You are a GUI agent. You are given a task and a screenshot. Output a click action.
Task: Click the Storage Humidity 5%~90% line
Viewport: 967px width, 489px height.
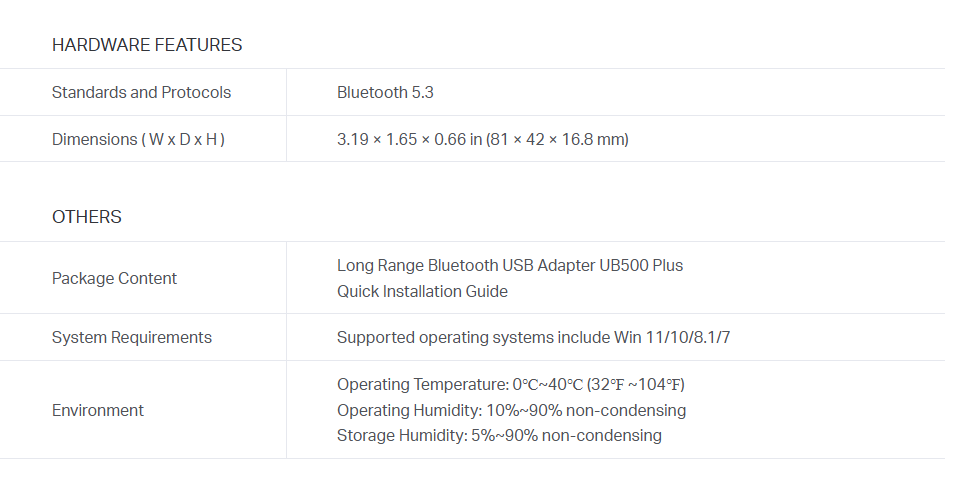(x=499, y=435)
